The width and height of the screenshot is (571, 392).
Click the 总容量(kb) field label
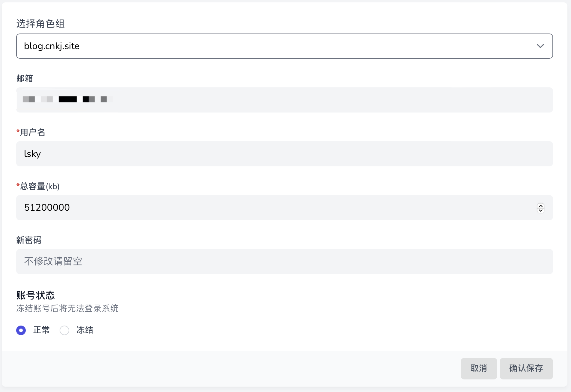[40, 186]
